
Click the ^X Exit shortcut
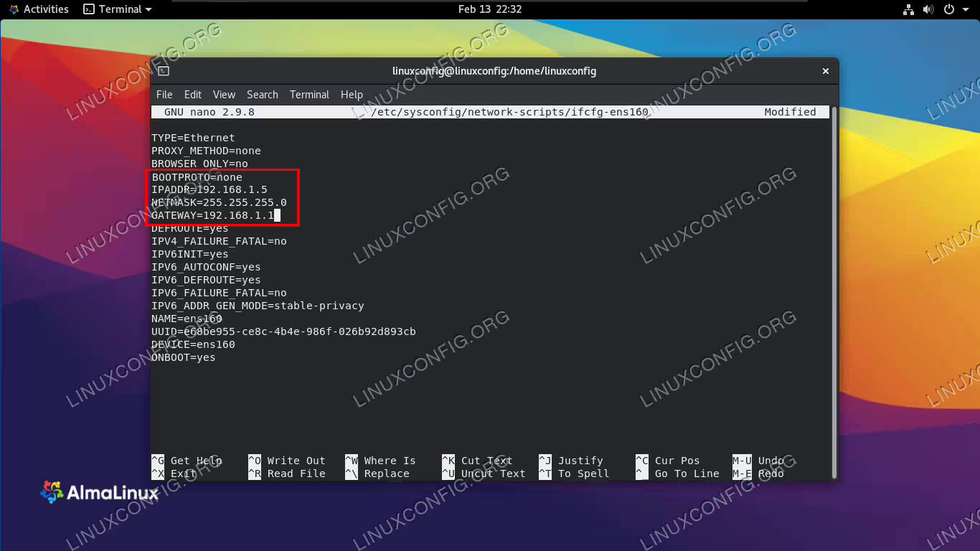[x=174, y=474]
